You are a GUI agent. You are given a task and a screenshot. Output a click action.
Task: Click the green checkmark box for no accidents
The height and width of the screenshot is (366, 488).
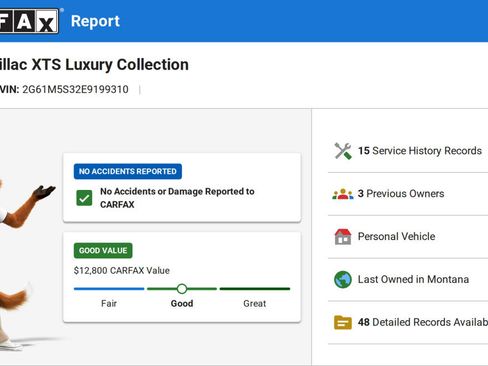pos(84,198)
